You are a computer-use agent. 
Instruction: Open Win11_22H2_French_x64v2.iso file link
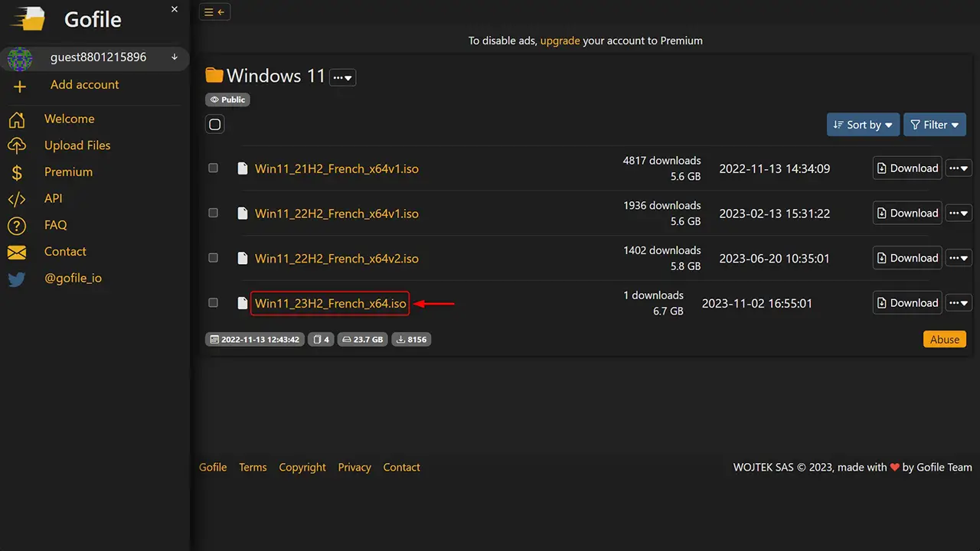pyautogui.click(x=337, y=258)
